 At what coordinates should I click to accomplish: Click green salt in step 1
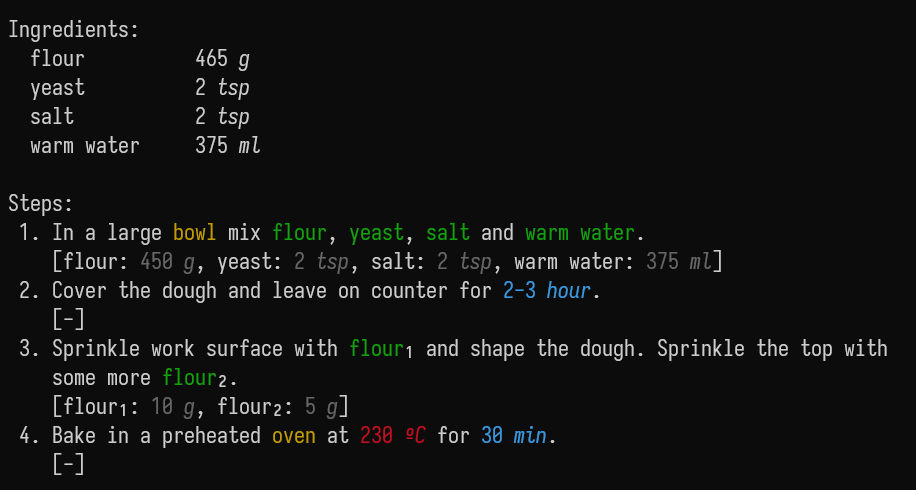click(x=448, y=233)
